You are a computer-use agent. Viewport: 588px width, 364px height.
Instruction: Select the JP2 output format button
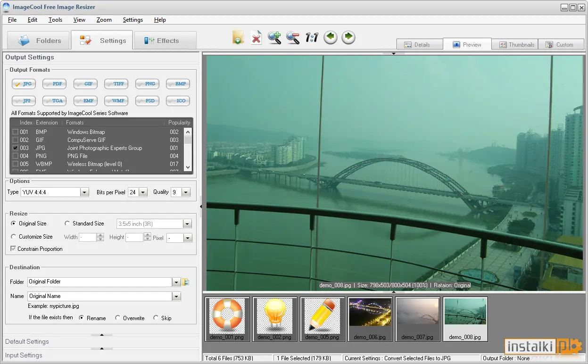24,101
